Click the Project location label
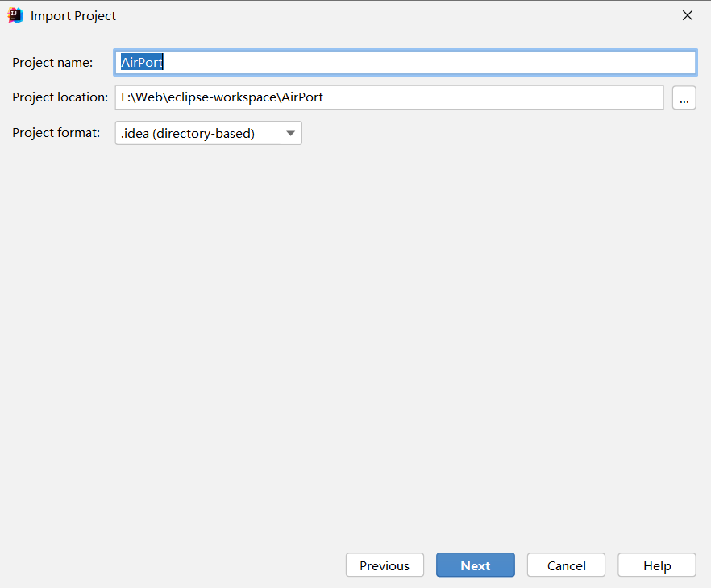711x588 pixels. coord(60,97)
